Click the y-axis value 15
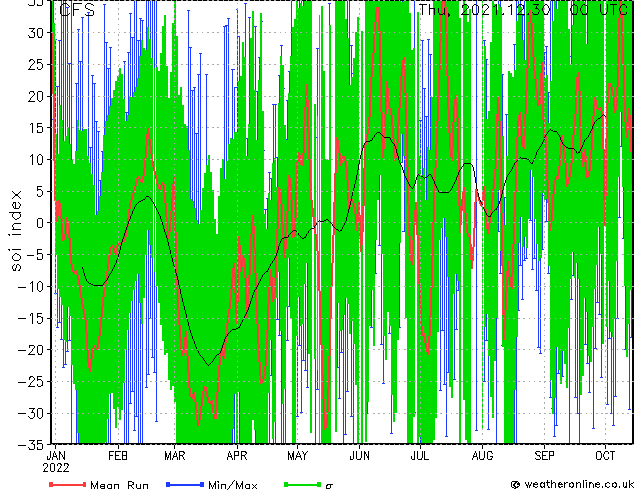Image resolution: width=634 pixels, height=490 pixels. [36, 128]
